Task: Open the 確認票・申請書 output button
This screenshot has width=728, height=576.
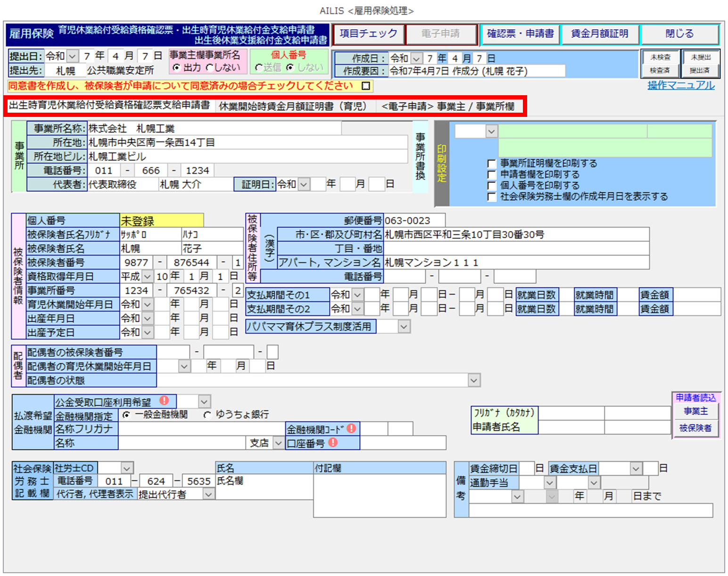Action: pos(520,34)
